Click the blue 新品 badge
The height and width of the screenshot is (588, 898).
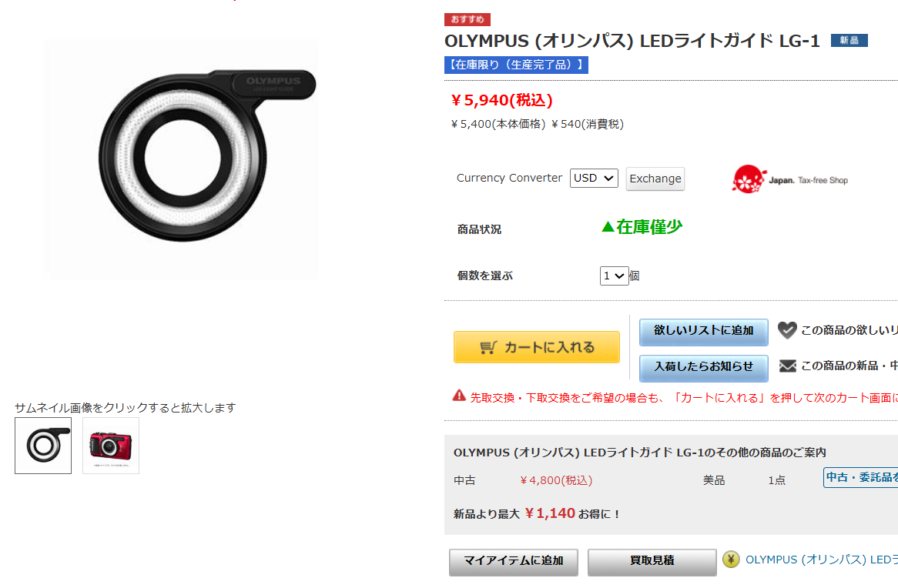pyautogui.click(x=849, y=41)
